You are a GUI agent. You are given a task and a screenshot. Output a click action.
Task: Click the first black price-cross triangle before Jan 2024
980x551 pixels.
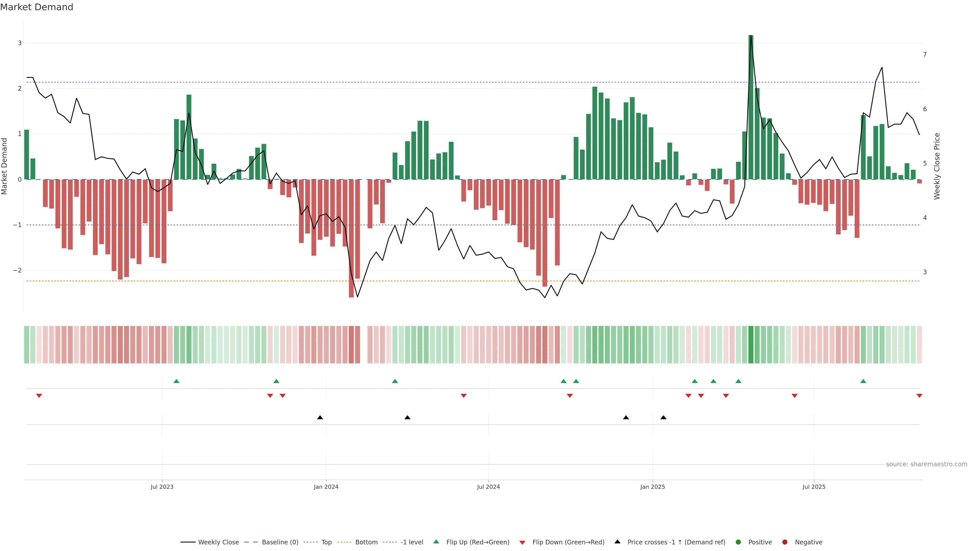(320, 418)
